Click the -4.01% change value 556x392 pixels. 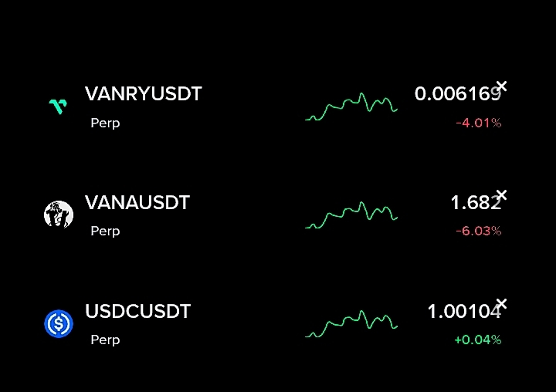tap(478, 123)
